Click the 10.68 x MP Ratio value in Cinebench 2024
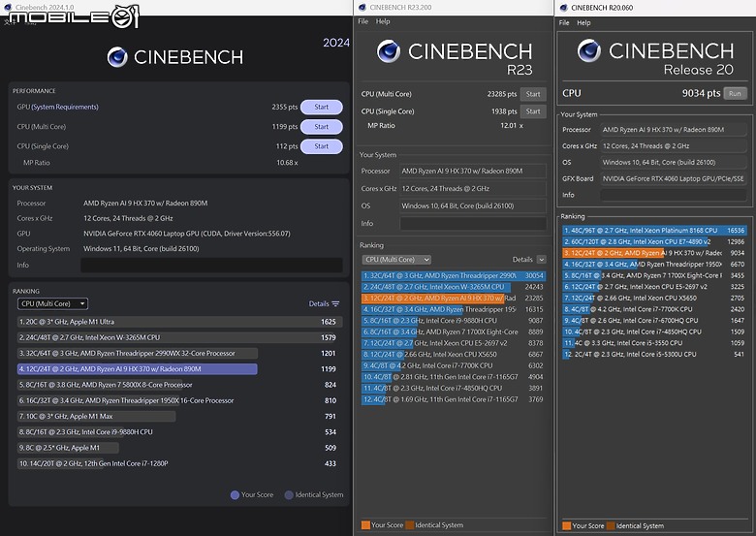756x536 pixels. pyautogui.click(x=287, y=163)
